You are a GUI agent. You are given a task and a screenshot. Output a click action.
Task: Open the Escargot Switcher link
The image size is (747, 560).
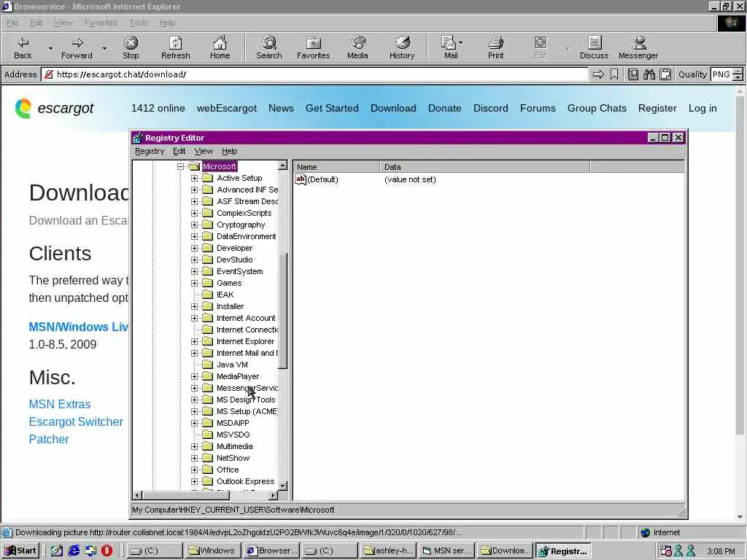[76, 422]
